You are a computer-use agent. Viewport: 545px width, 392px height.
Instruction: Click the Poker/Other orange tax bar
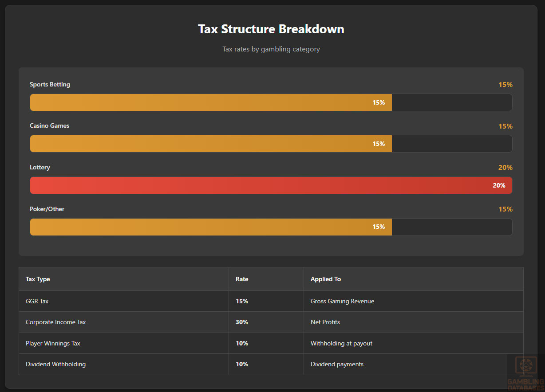[x=211, y=227]
